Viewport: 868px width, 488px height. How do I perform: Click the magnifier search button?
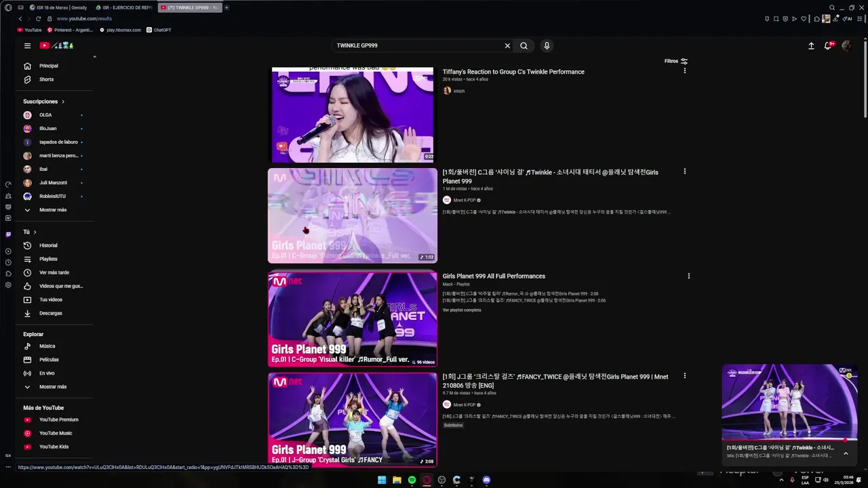point(524,45)
